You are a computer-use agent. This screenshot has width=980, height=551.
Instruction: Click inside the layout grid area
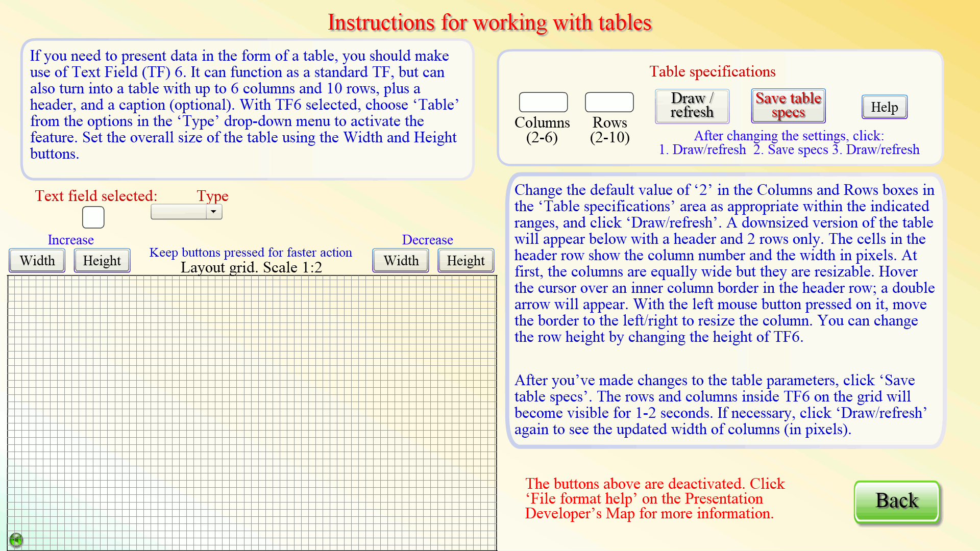[252, 413]
